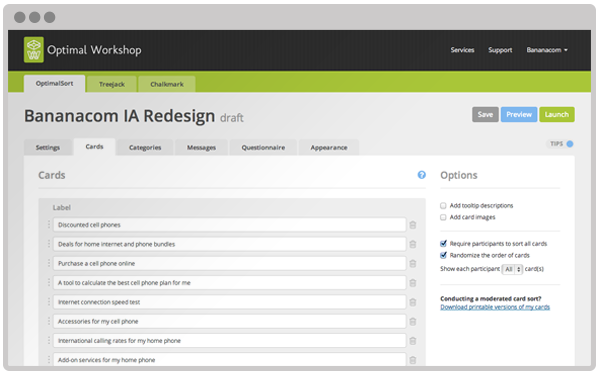The image size is (600, 375).
Task: Click drag handle beside 'A tool to calculate' row
Action: click(49, 282)
